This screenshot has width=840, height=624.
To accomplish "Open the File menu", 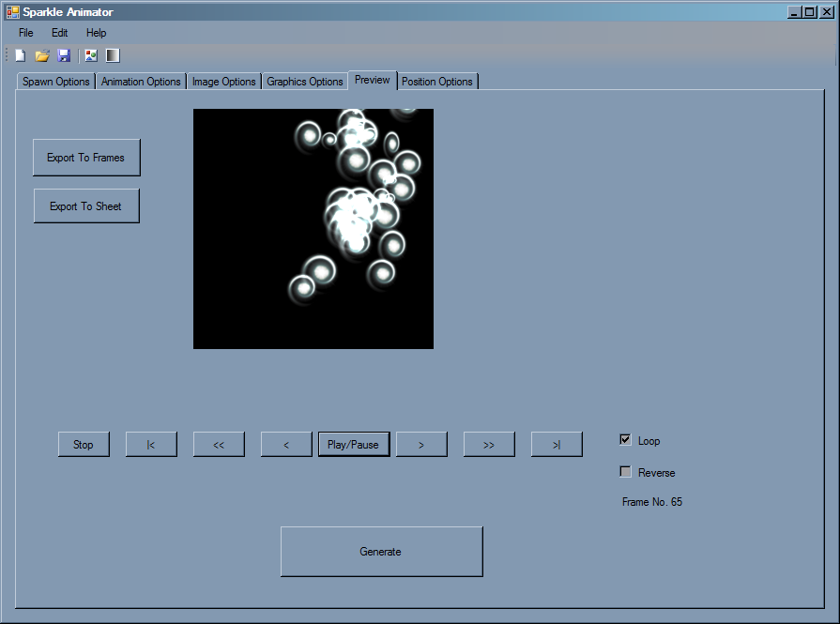I will pyautogui.click(x=25, y=32).
